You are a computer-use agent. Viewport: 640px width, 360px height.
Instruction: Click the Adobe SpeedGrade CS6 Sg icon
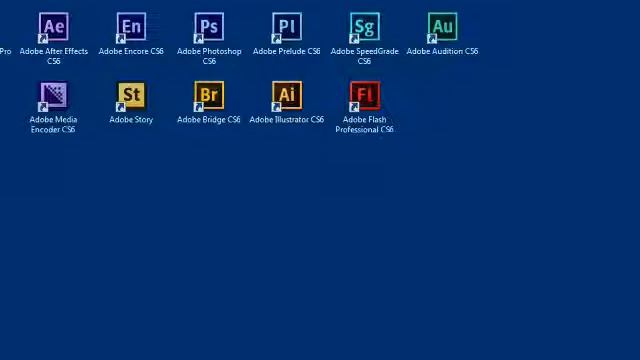coord(364,27)
